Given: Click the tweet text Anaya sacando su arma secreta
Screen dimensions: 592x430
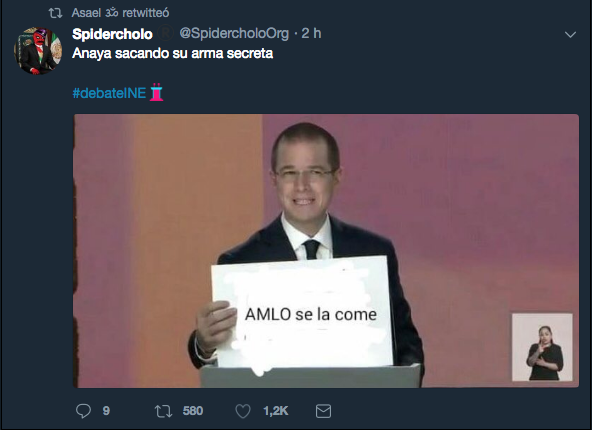Looking at the screenshot, I should click(x=173, y=53).
